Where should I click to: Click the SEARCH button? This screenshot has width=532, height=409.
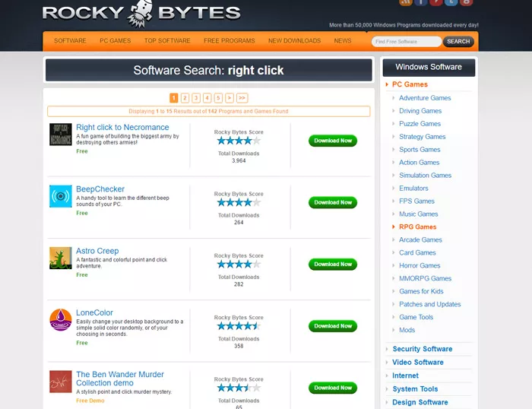point(458,41)
